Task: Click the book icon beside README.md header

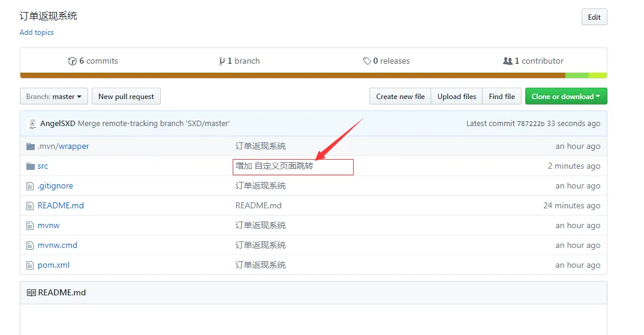Action: tap(31, 292)
